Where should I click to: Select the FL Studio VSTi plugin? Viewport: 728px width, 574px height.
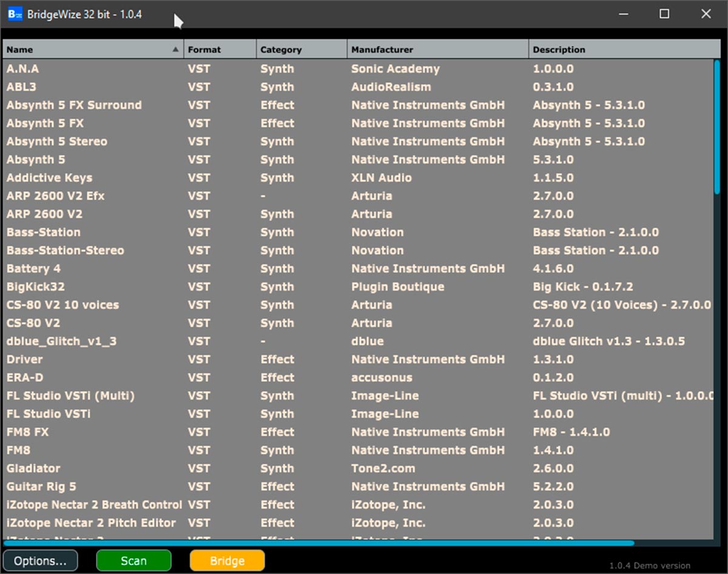(x=49, y=414)
